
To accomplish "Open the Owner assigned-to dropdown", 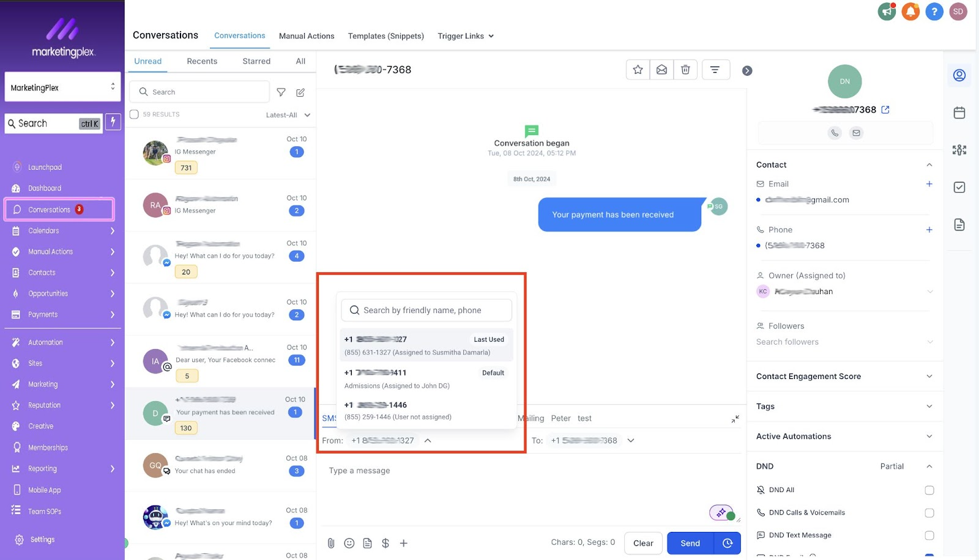I will (844, 292).
